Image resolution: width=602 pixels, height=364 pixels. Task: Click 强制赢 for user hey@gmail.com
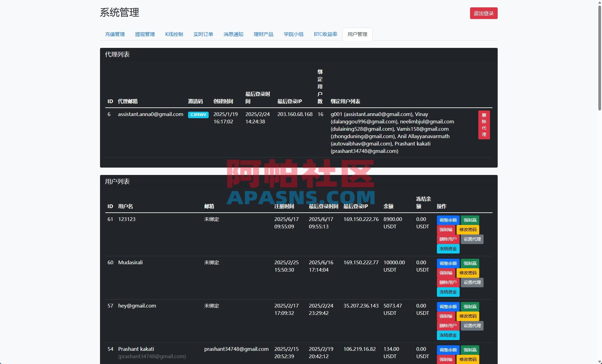point(470,307)
